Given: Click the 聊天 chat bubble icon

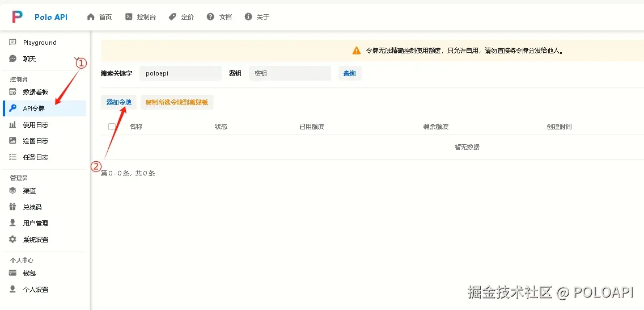Looking at the screenshot, I should coord(12,59).
